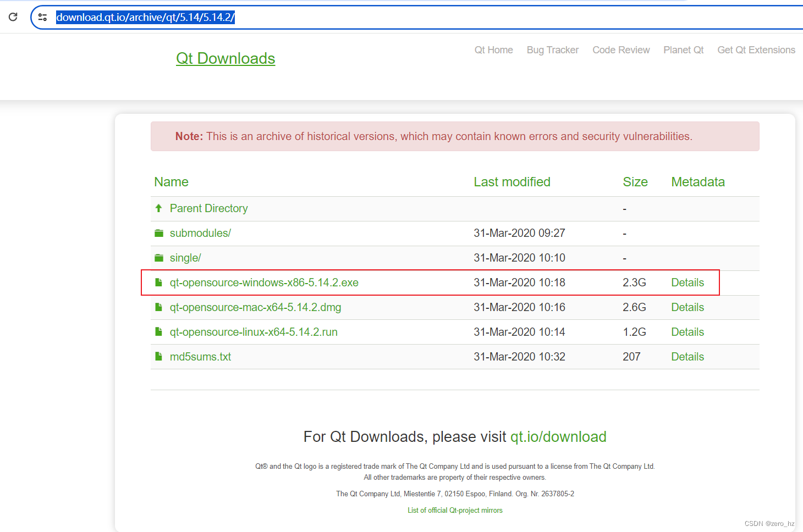803x532 pixels.
Task: Click file icon beside windows-x86 exe
Action: (158, 282)
